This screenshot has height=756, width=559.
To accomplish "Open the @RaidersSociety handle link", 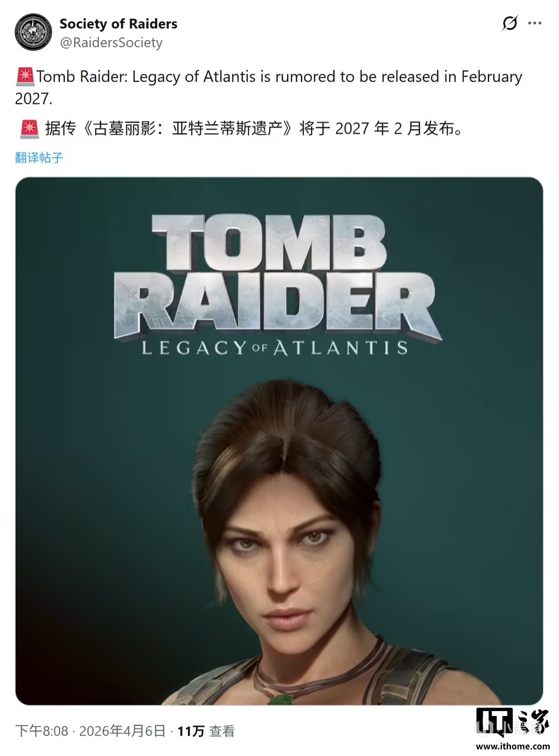I will (111, 43).
